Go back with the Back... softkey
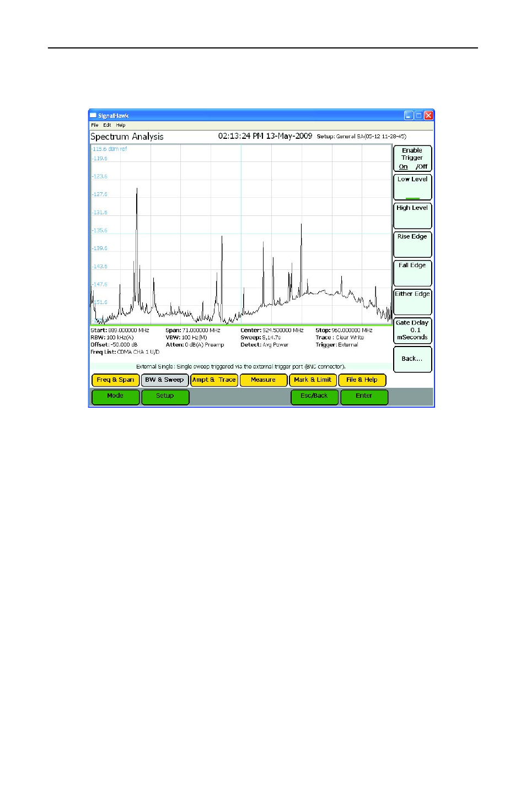 412,359
